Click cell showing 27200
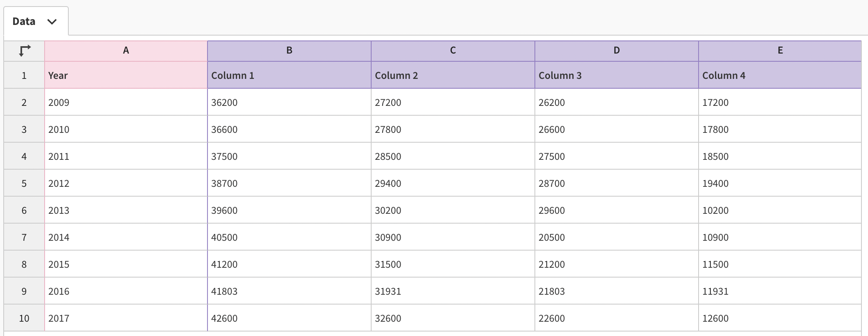868x336 pixels. point(453,102)
